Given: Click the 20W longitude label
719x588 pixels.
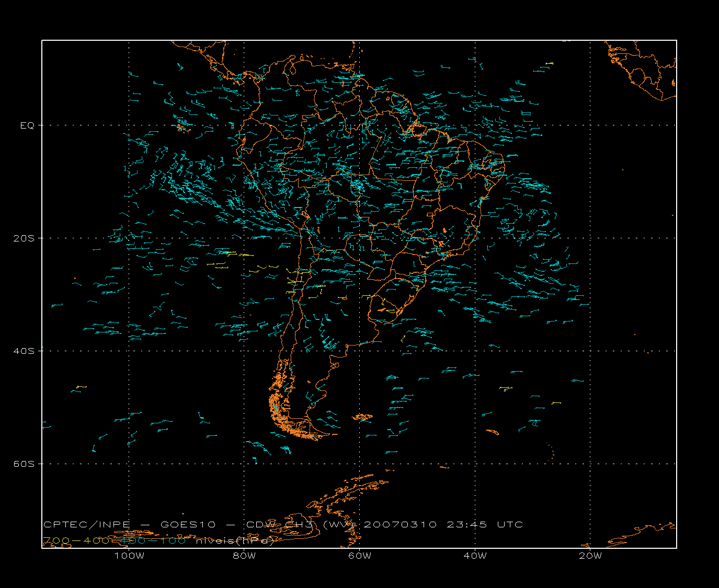Looking at the screenshot, I should [x=590, y=556].
